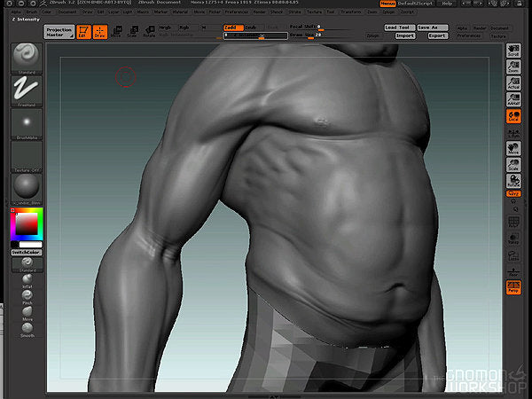Activate the Smooth brush
This screenshot has height=399, width=532.
pyautogui.click(x=26, y=326)
